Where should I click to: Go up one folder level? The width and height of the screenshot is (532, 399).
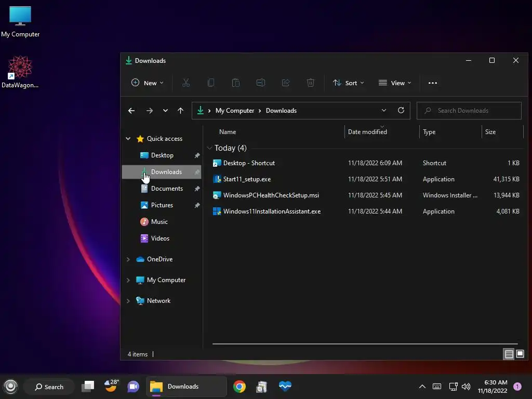(180, 111)
